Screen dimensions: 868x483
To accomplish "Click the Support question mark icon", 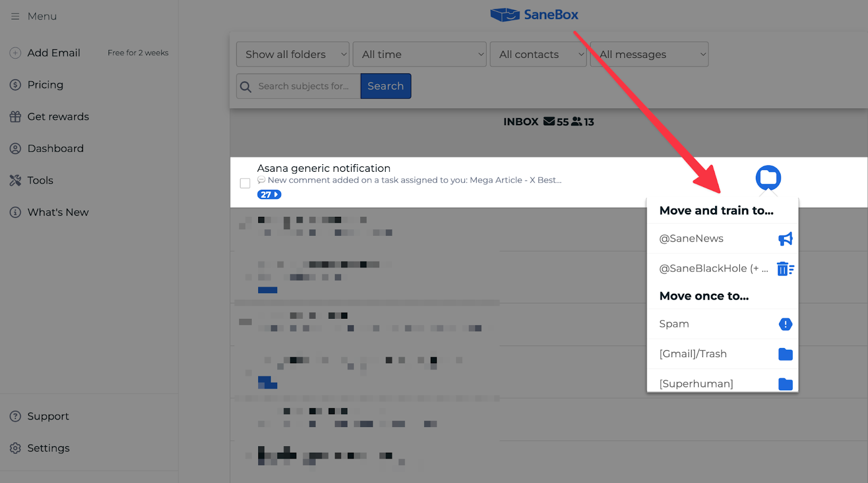I will pyautogui.click(x=15, y=416).
